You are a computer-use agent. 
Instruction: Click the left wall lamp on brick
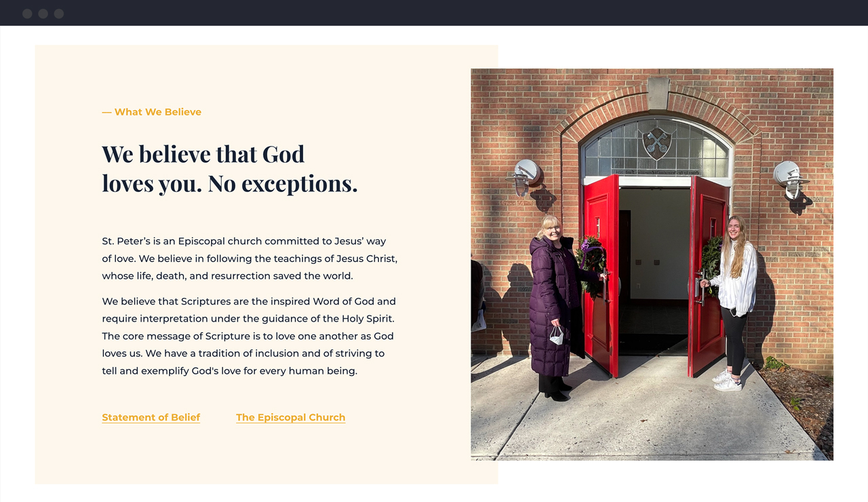(525, 176)
